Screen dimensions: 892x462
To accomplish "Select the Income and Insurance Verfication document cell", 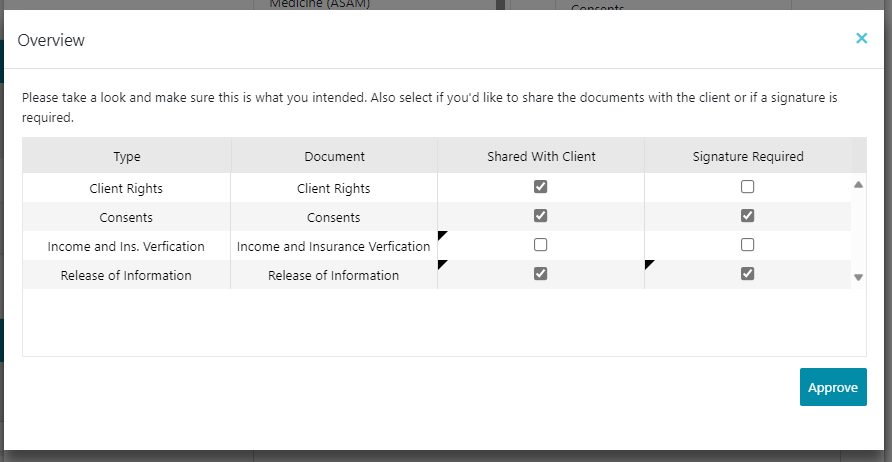I will (x=333, y=246).
